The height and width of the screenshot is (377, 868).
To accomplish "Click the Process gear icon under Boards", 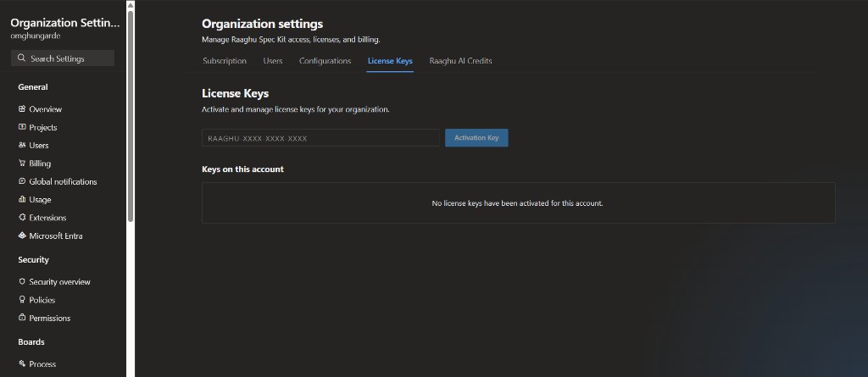I will [22, 363].
